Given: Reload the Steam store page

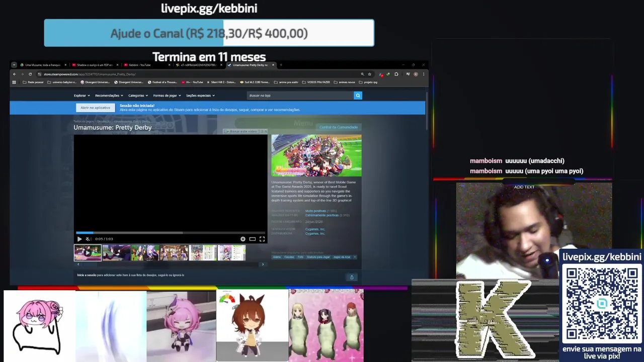Looking at the screenshot, I should (x=30, y=74).
